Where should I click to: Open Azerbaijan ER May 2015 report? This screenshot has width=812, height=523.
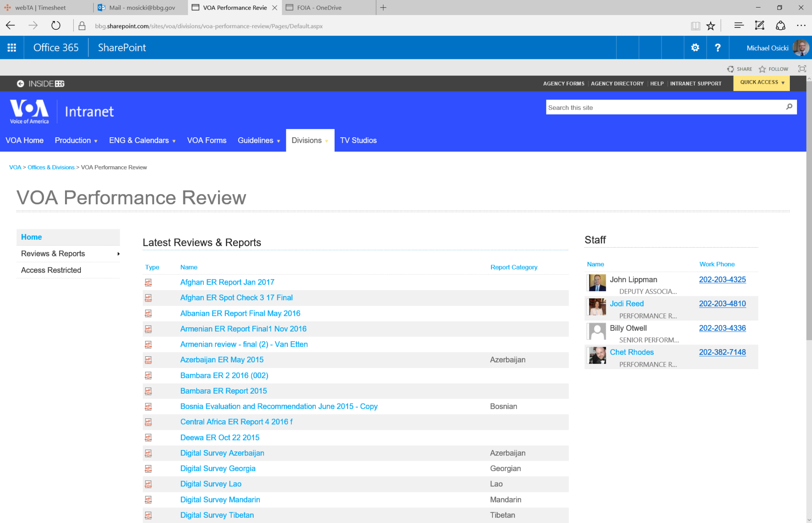coord(222,360)
